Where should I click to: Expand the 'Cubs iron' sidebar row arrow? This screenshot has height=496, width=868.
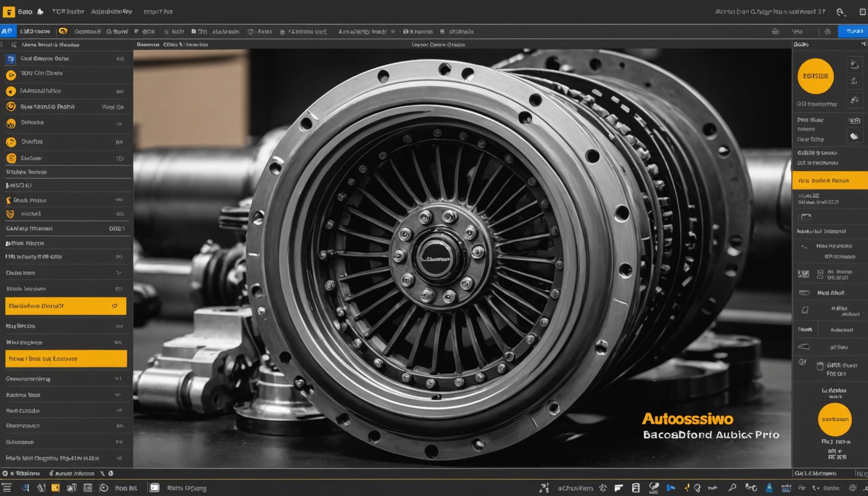click(x=119, y=273)
